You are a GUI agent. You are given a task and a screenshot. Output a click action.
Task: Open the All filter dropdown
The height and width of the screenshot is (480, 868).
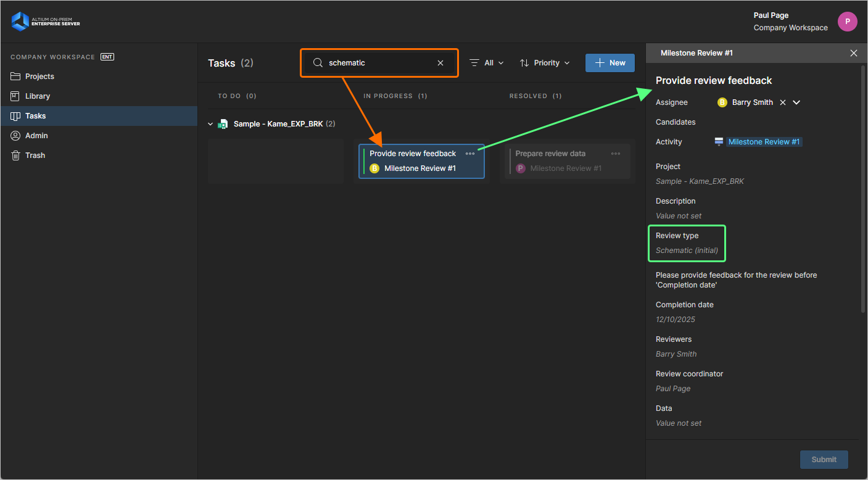487,63
